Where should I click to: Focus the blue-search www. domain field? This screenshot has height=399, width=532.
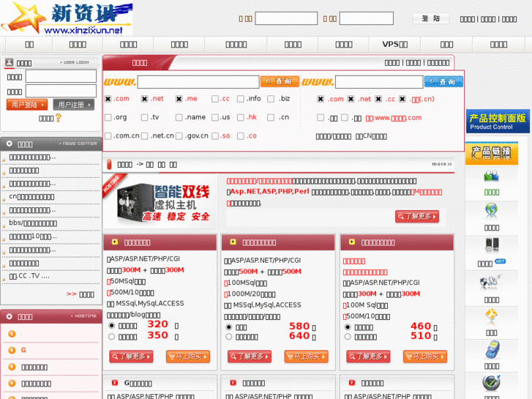pyautogui.click(x=379, y=82)
